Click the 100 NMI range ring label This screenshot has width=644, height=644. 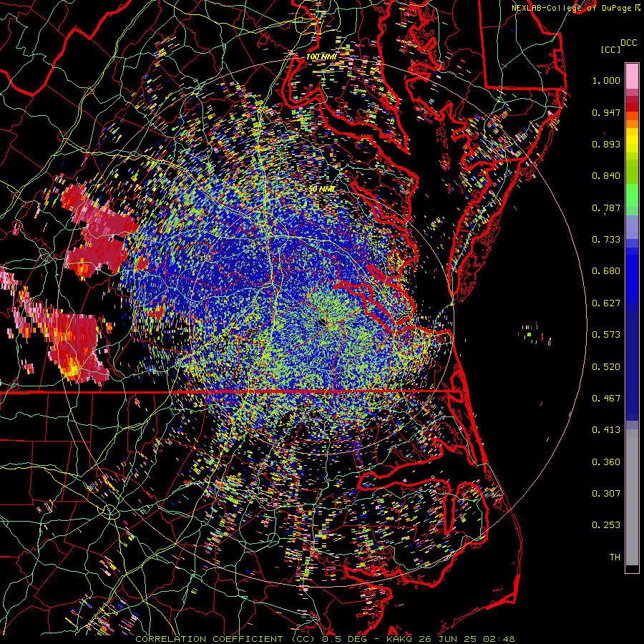coord(321,57)
